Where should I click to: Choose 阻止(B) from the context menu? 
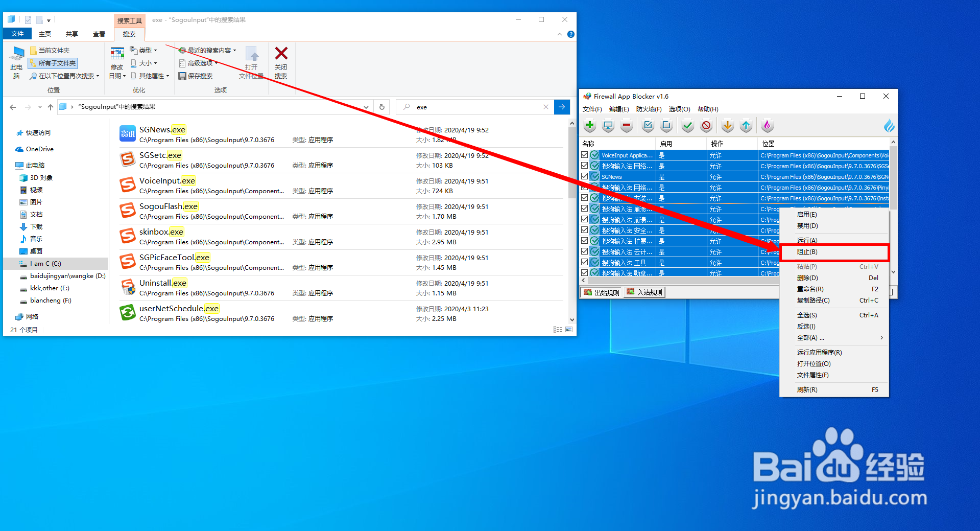(x=834, y=252)
